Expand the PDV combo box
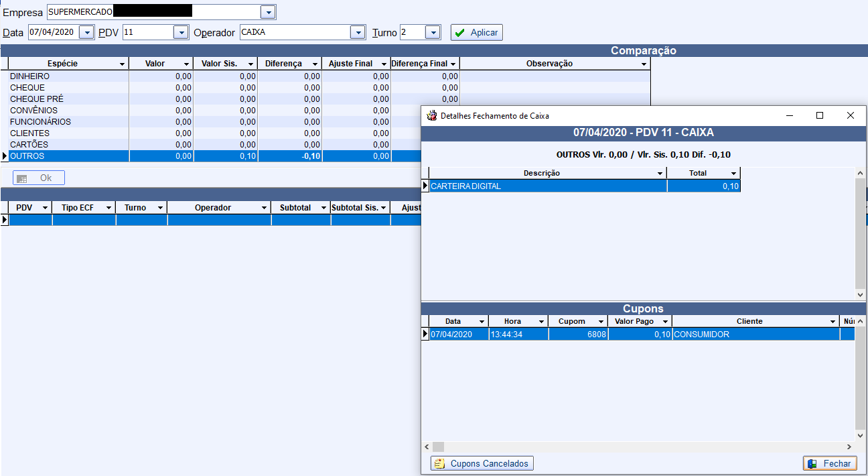Image resolution: width=868 pixels, height=476 pixels. click(181, 32)
